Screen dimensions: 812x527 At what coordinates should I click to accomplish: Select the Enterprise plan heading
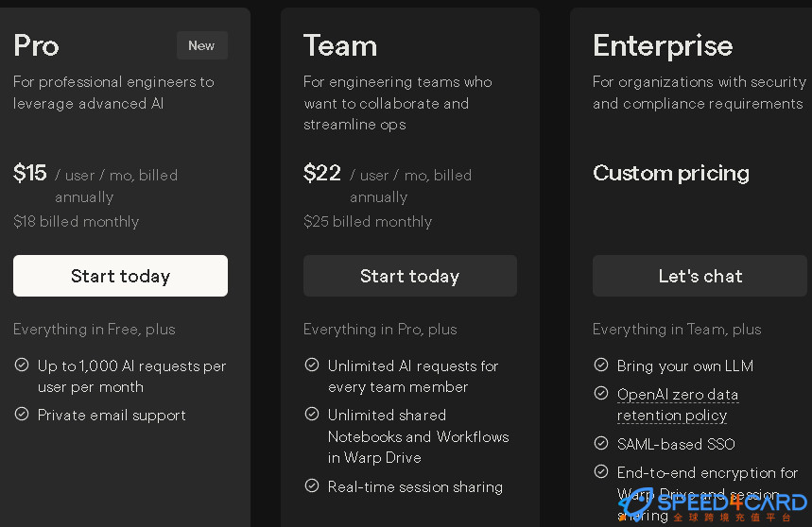pyautogui.click(x=663, y=46)
